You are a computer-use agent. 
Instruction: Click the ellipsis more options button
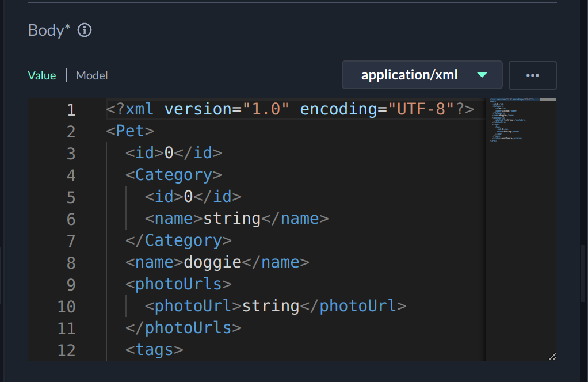tap(532, 75)
